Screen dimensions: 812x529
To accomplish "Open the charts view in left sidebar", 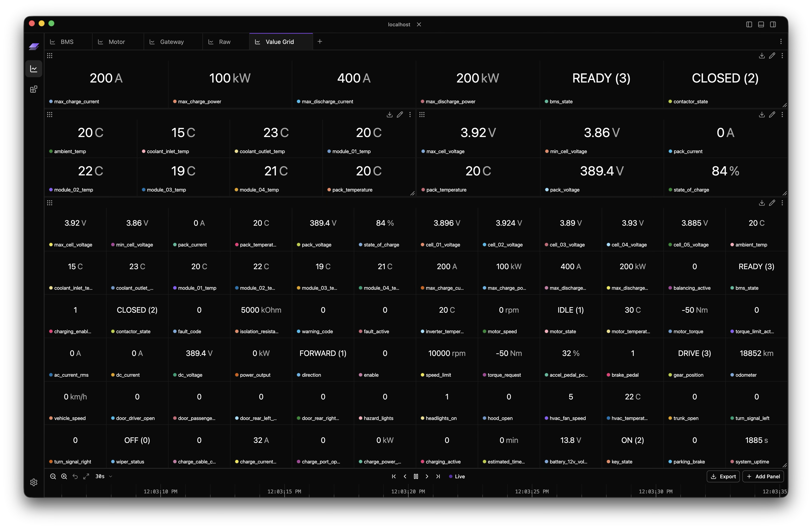I will tap(34, 69).
